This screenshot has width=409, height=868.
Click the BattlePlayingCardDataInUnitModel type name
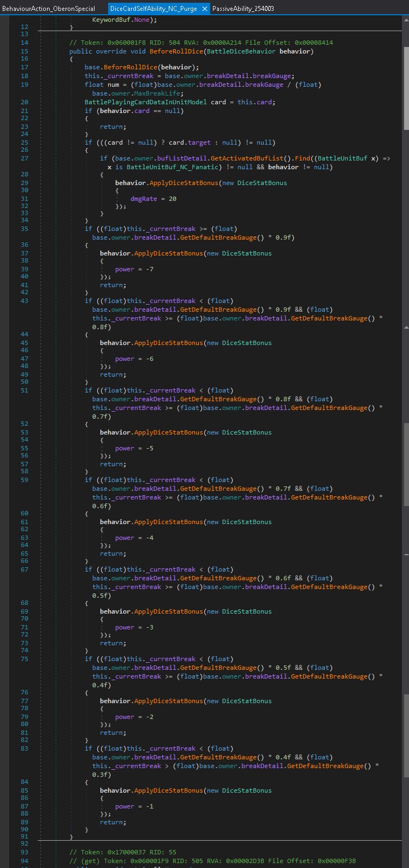point(146,102)
